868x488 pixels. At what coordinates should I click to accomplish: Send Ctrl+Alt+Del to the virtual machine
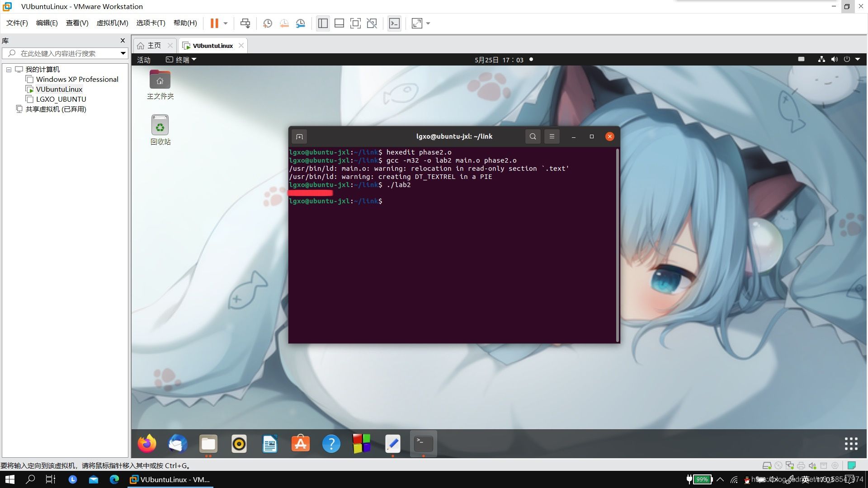coord(245,23)
